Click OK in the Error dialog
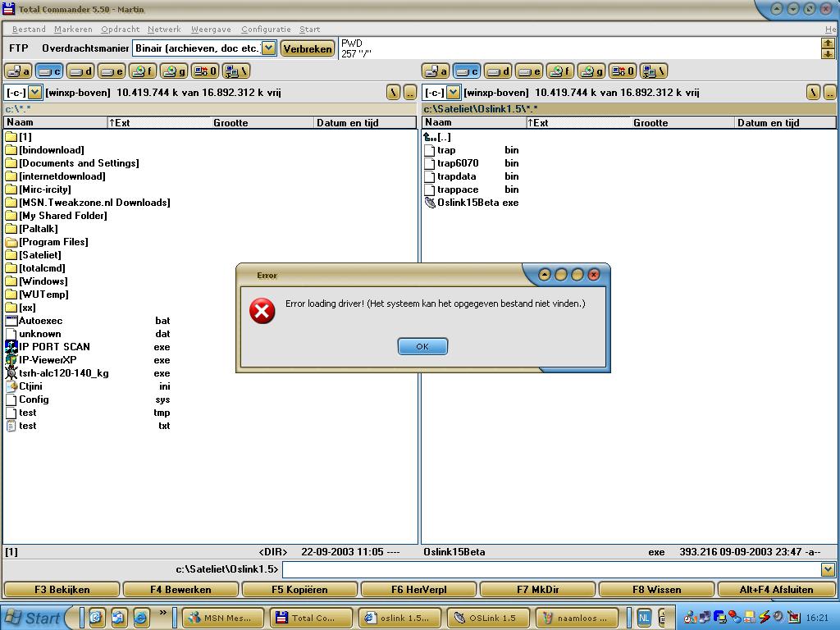The image size is (840, 630). 422,346
